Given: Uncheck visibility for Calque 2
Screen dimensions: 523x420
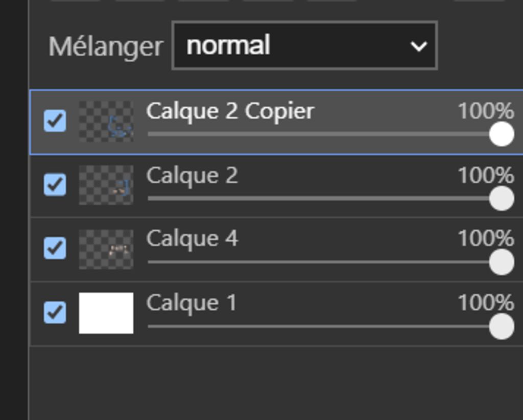Looking at the screenshot, I should point(55,184).
